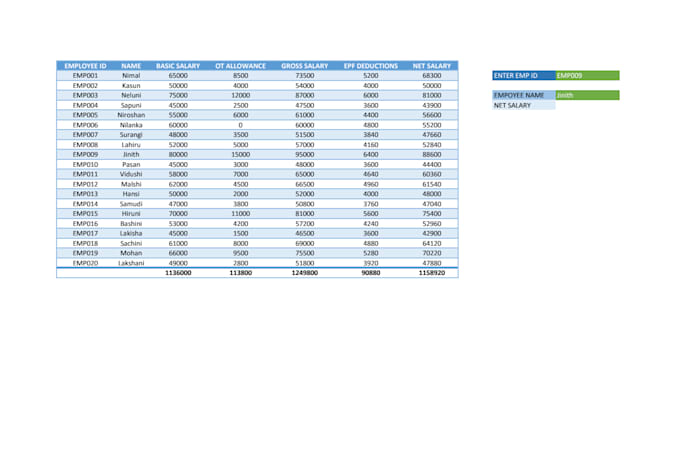Viewport: 680px width, 459px height.
Task: Click the name Nimal
Action: [x=131, y=75]
